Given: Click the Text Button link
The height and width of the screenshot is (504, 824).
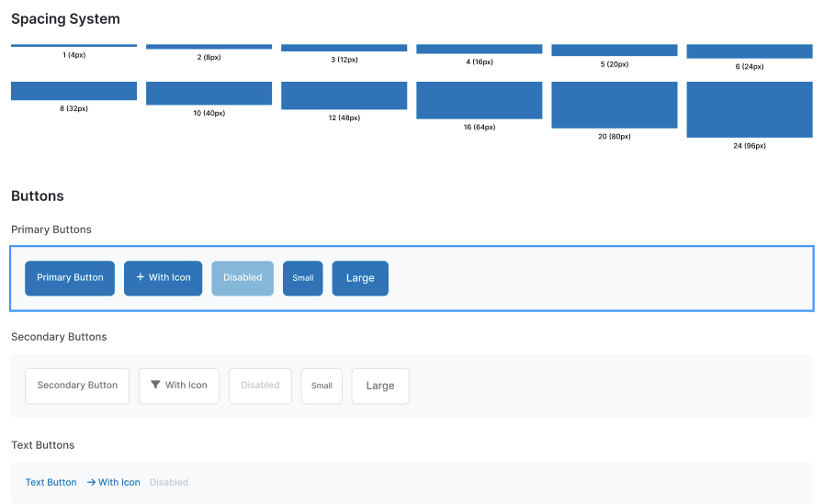Looking at the screenshot, I should pyautogui.click(x=51, y=482).
